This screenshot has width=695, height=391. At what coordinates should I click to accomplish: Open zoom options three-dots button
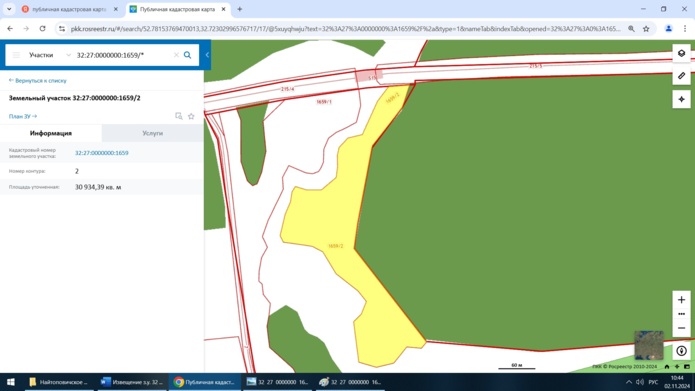click(x=681, y=314)
